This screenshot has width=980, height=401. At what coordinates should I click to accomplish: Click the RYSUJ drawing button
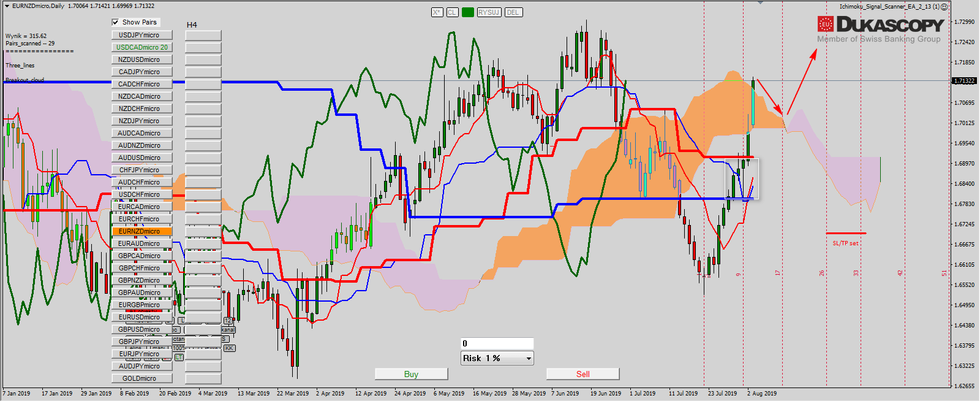(489, 12)
